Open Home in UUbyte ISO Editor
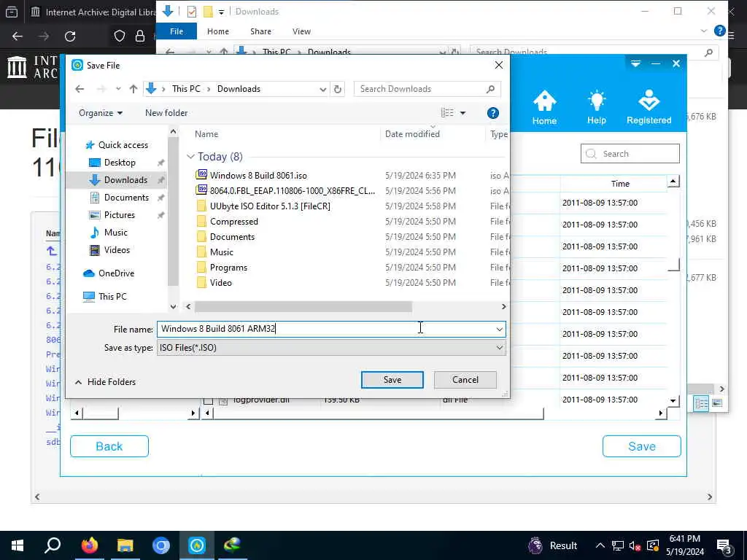The image size is (747, 560). (544, 108)
